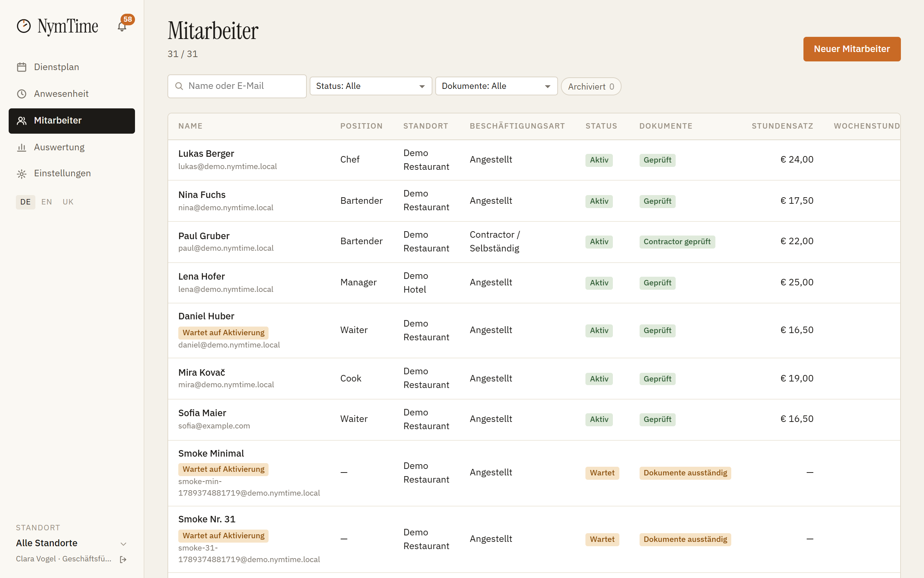Open Paul Gruber employee entry
The width and height of the screenshot is (924, 578).
[x=534, y=242]
